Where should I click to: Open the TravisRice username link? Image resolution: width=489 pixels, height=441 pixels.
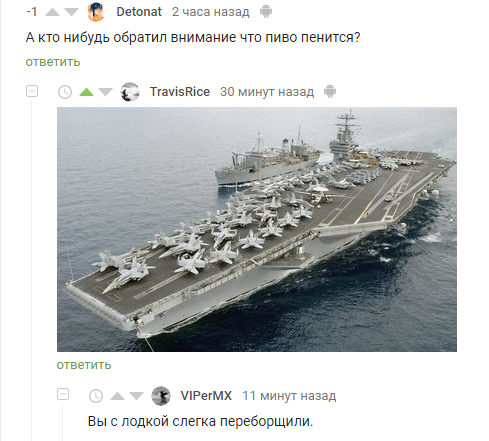[180, 92]
